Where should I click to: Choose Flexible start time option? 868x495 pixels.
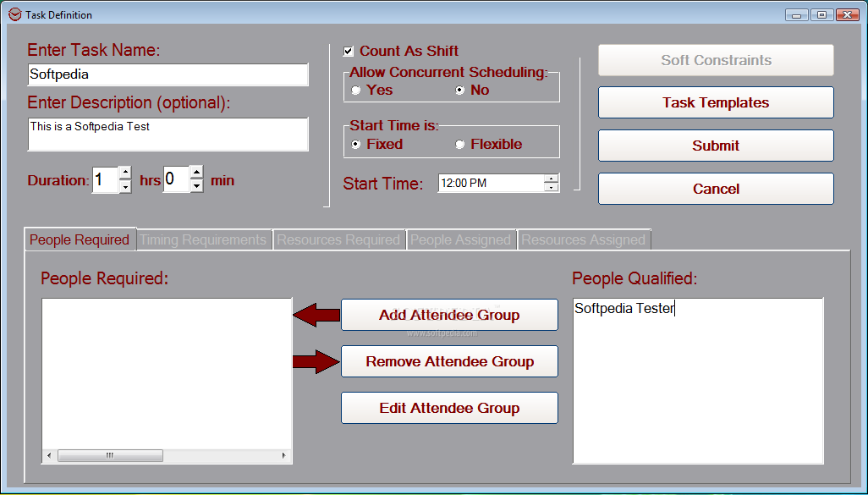click(459, 145)
